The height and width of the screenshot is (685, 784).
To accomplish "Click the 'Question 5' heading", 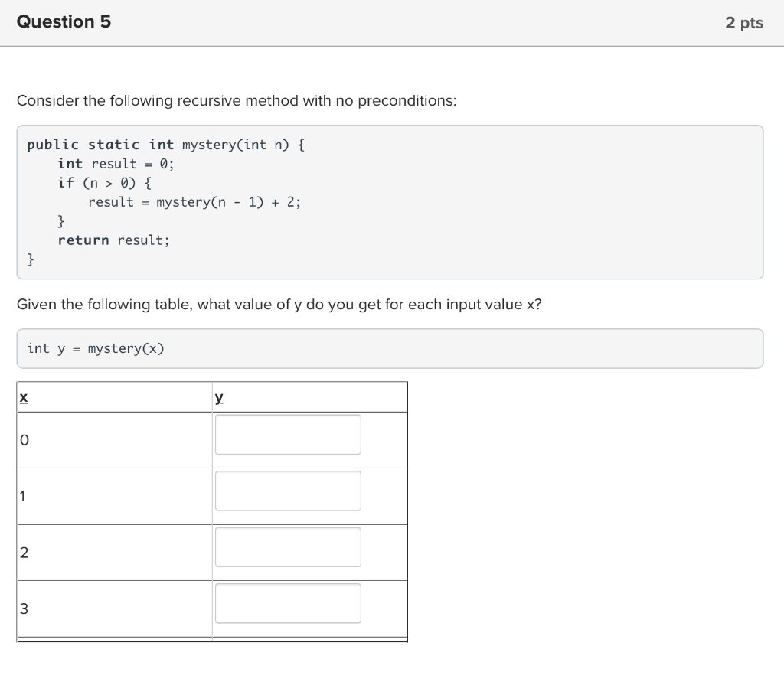I will click(x=64, y=22).
